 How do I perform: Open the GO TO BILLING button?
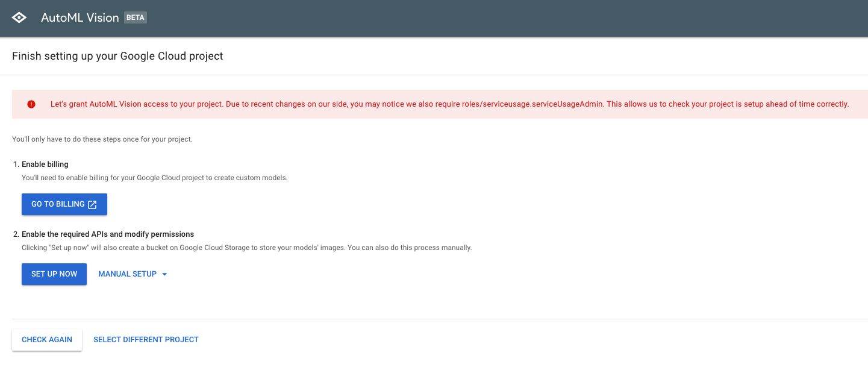point(64,204)
